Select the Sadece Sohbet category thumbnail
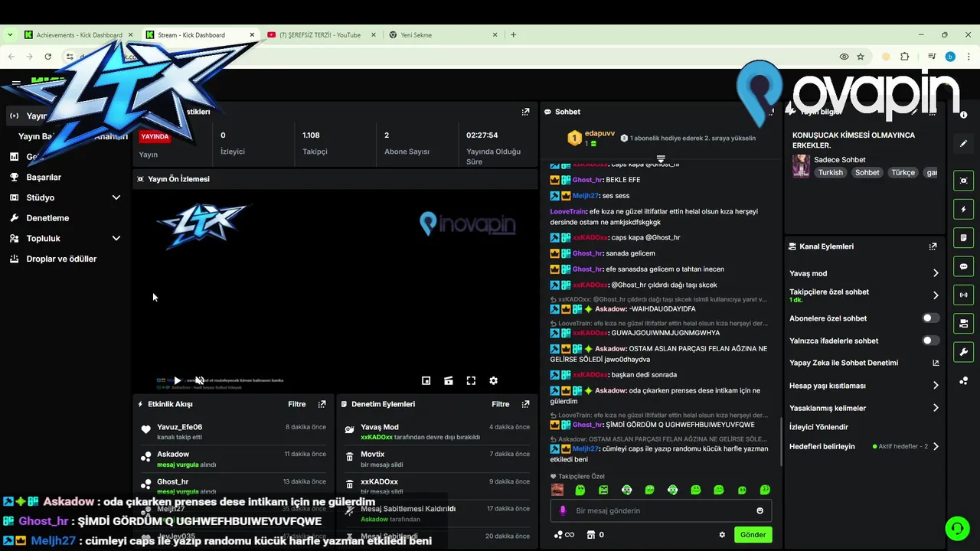 click(801, 166)
